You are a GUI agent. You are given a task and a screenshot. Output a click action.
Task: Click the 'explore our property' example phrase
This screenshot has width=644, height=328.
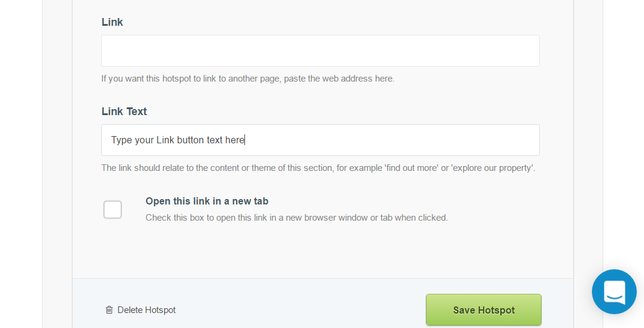click(492, 168)
